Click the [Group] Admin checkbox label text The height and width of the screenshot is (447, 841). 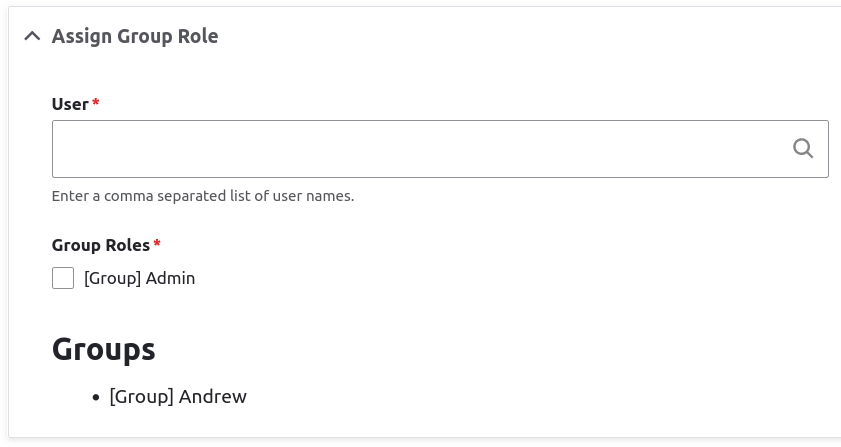coord(139,278)
